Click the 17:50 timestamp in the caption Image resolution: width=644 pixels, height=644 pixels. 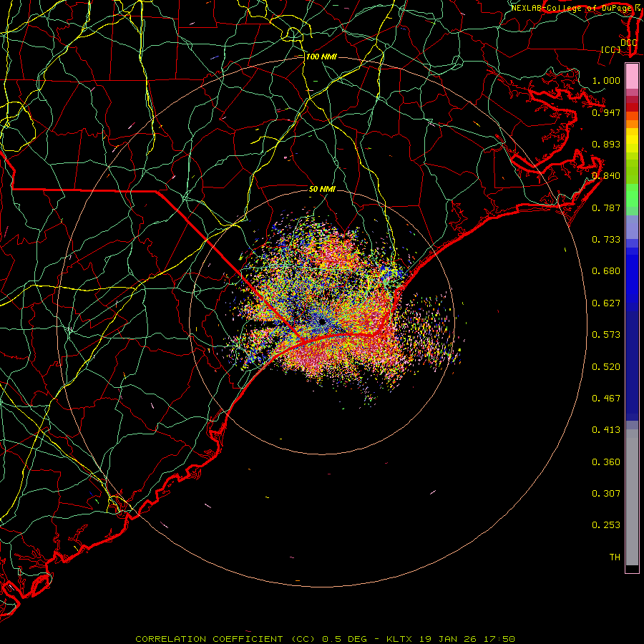click(499, 639)
